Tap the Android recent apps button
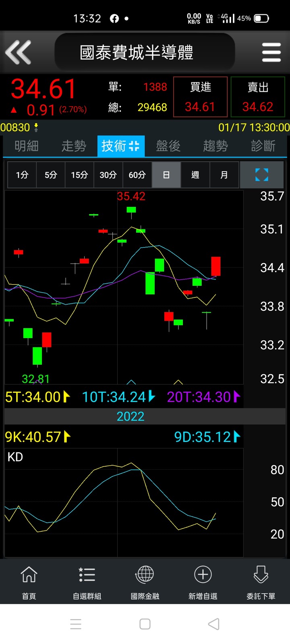Viewport: 290px width, 644px height. pyautogui.click(x=76, y=624)
